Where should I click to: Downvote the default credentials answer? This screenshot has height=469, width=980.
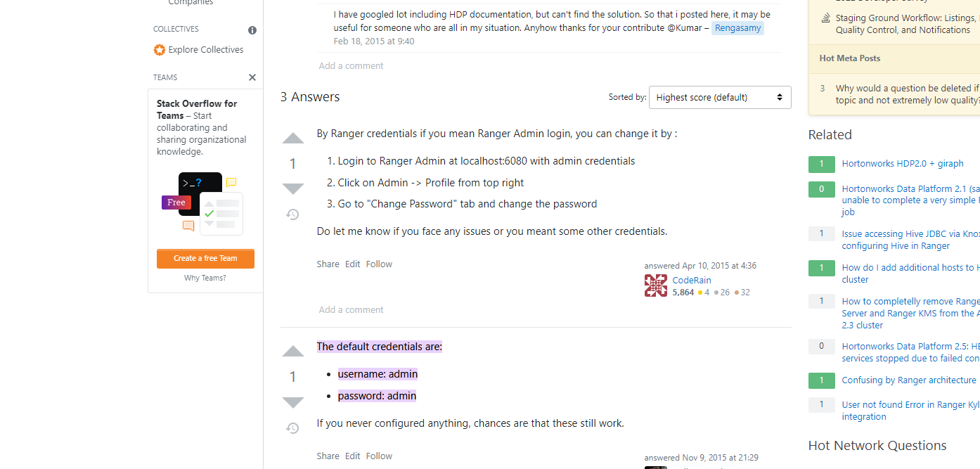click(293, 402)
